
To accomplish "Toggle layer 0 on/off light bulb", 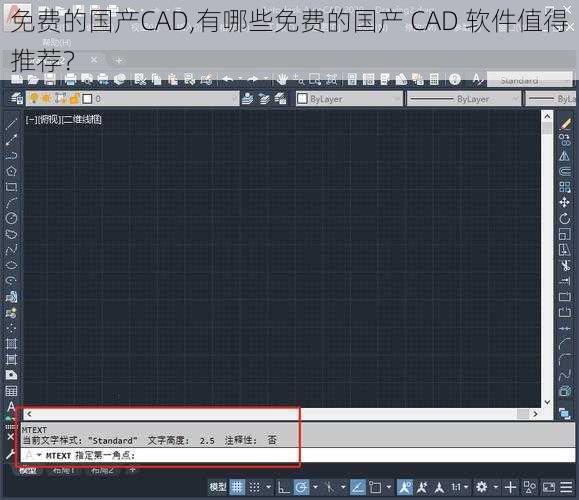I will [34, 98].
